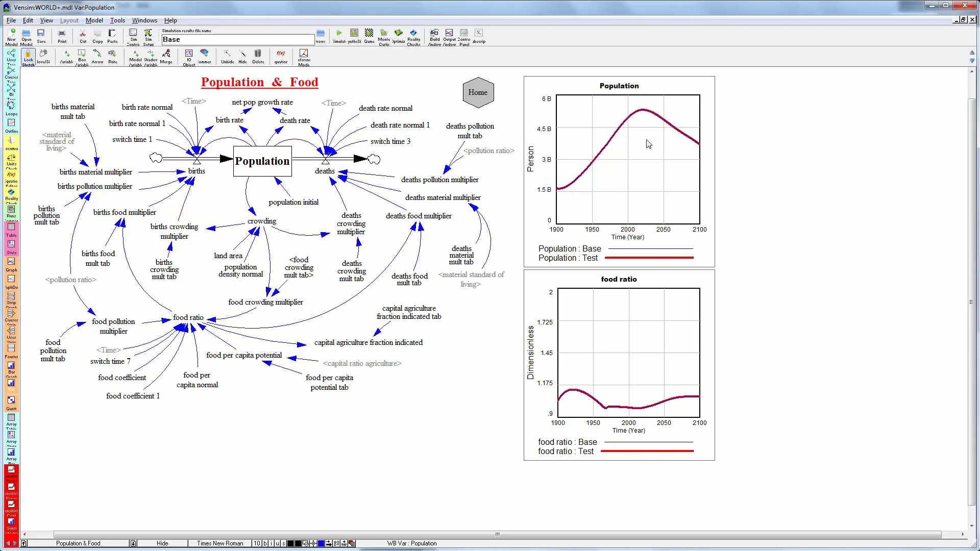Open the blue sketch color swatch
The height and width of the screenshot is (551, 980).
point(321,543)
